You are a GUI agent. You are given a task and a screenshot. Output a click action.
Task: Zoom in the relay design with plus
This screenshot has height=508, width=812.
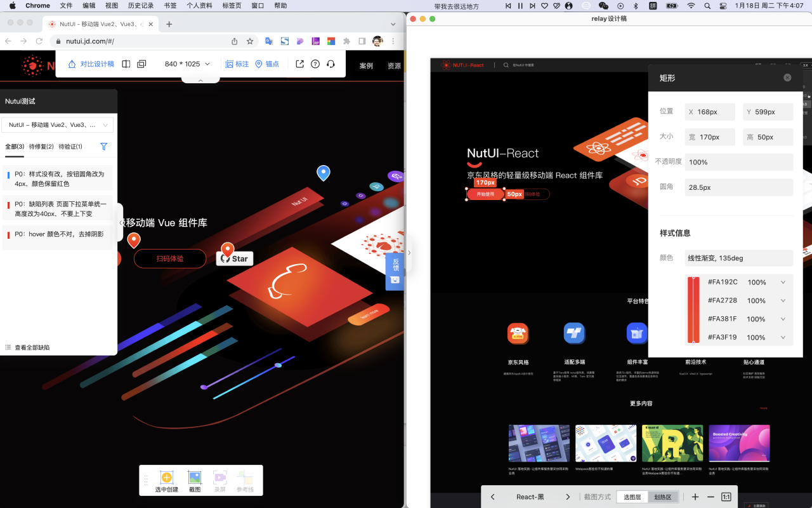pyautogui.click(x=695, y=497)
